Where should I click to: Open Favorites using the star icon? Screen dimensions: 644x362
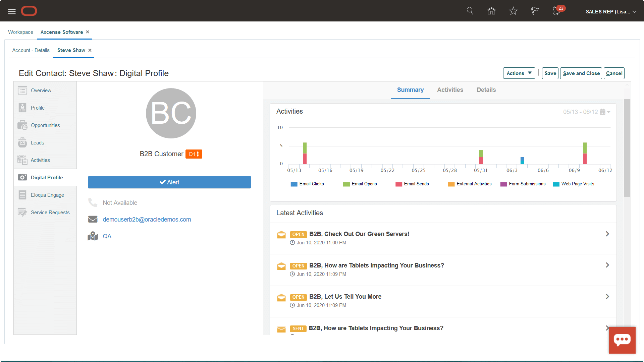pos(513,11)
